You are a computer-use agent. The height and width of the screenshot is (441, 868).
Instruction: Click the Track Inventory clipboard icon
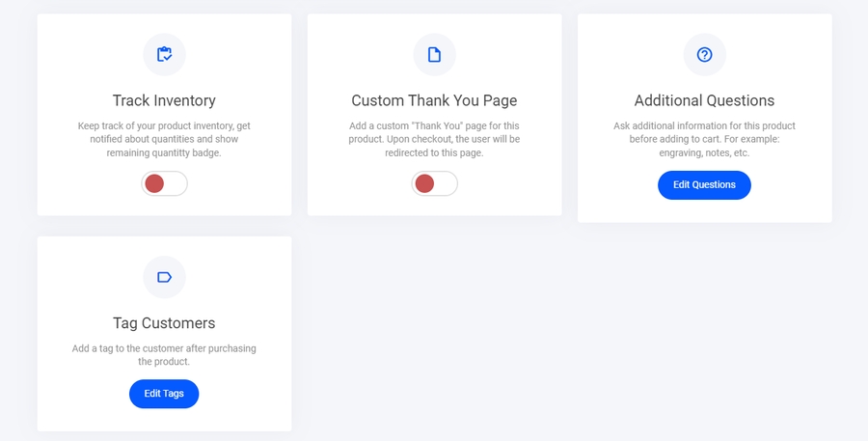pos(164,55)
